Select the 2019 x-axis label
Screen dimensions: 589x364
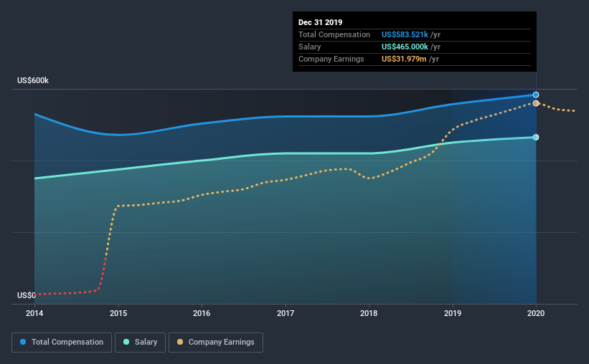453,313
